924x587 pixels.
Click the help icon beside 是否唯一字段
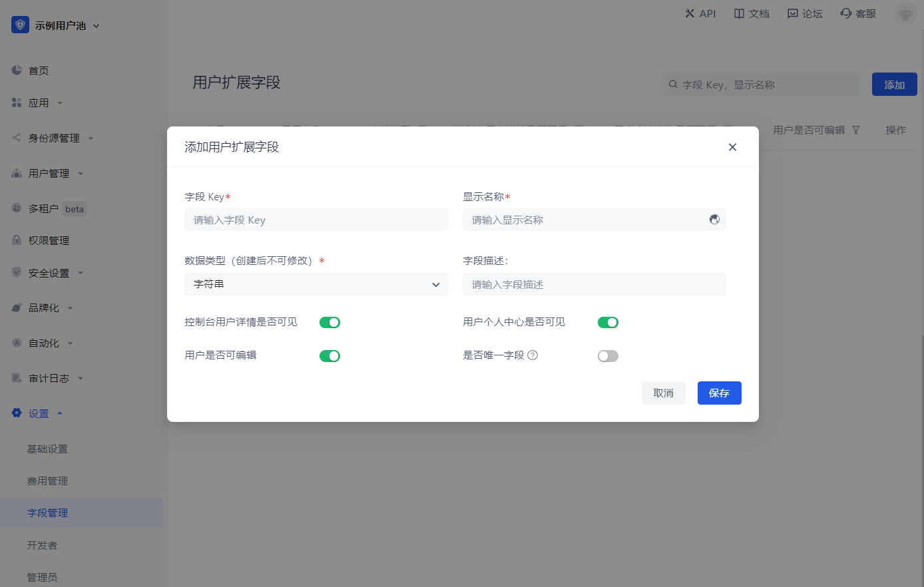(533, 355)
